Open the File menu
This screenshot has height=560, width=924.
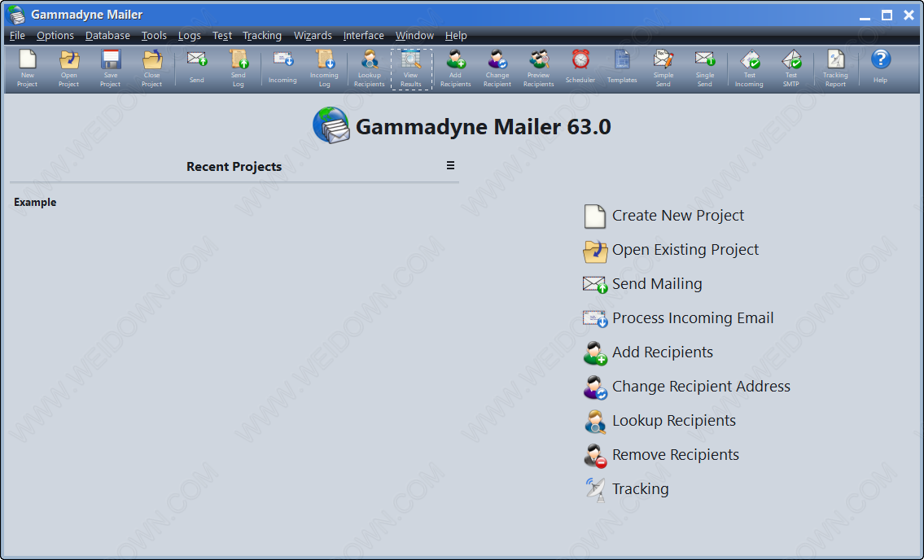coord(17,35)
